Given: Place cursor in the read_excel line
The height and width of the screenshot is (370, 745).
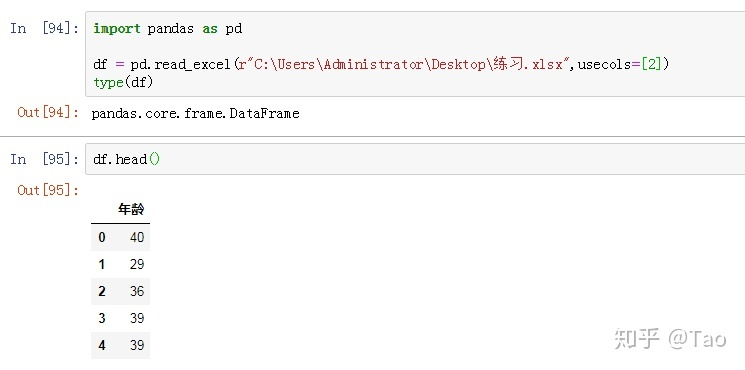Looking at the screenshot, I should click(381, 64).
